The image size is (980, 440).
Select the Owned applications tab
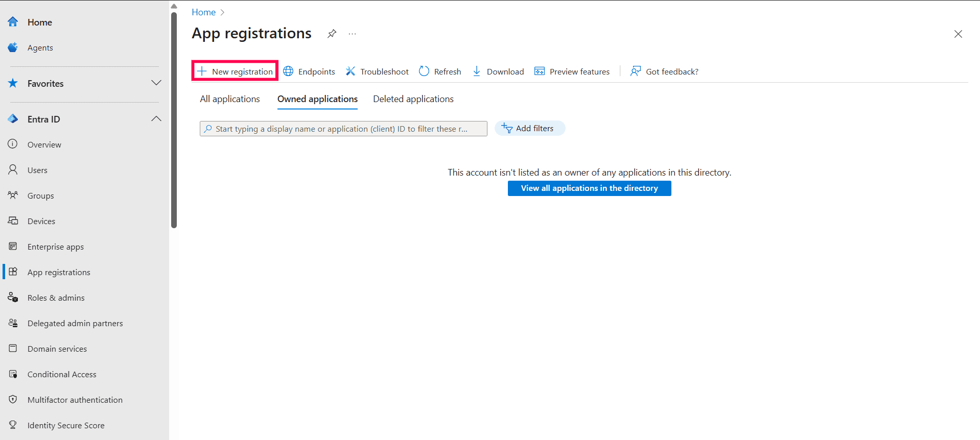pos(317,99)
